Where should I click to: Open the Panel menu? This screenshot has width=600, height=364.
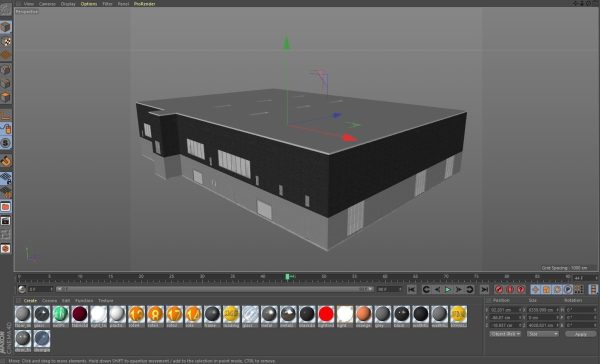pyautogui.click(x=123, y=4)
